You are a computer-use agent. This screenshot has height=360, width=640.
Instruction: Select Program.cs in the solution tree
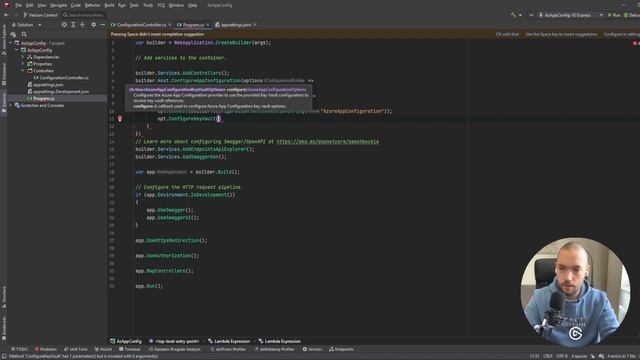tap(40, 98)
